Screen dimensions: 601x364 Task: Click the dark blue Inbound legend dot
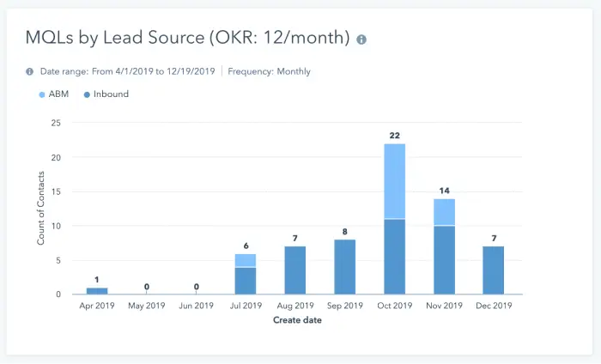tap(86, 94)
